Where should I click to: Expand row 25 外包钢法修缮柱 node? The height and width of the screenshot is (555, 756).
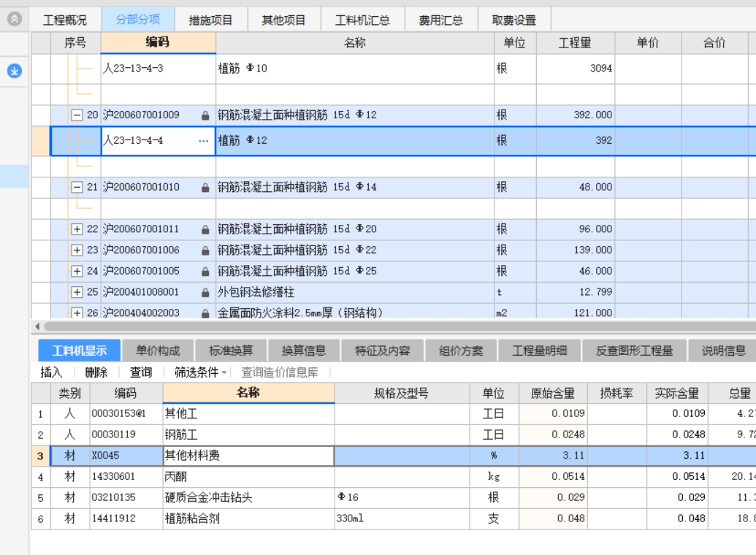tap(77, 292)
